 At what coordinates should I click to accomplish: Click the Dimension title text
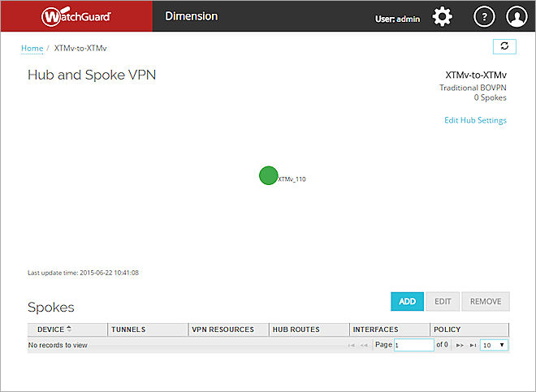[192, 16]
